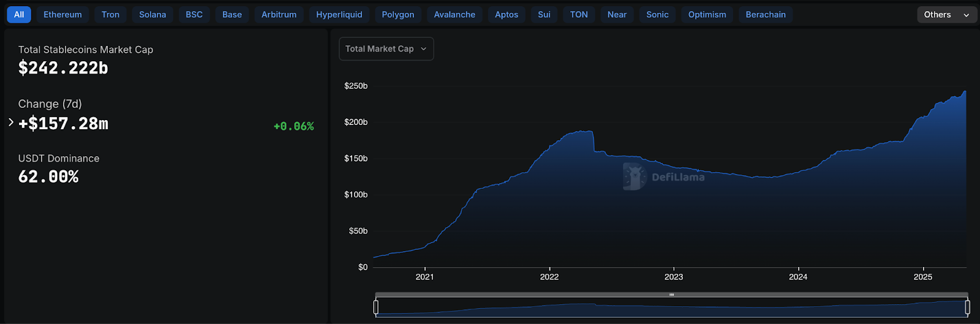Click the $200b y-axis label
980x324 pixels.
[x=356, y=122]
